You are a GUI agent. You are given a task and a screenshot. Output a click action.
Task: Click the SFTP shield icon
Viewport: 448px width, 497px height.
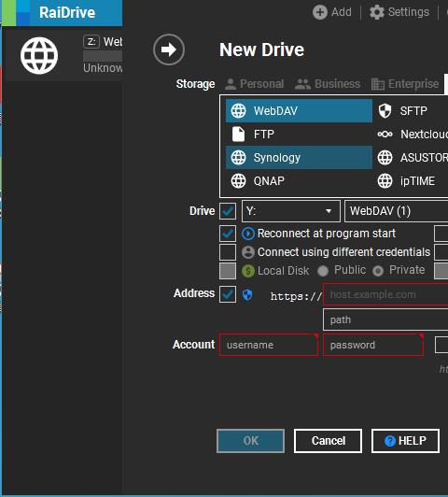coord(385,111)
